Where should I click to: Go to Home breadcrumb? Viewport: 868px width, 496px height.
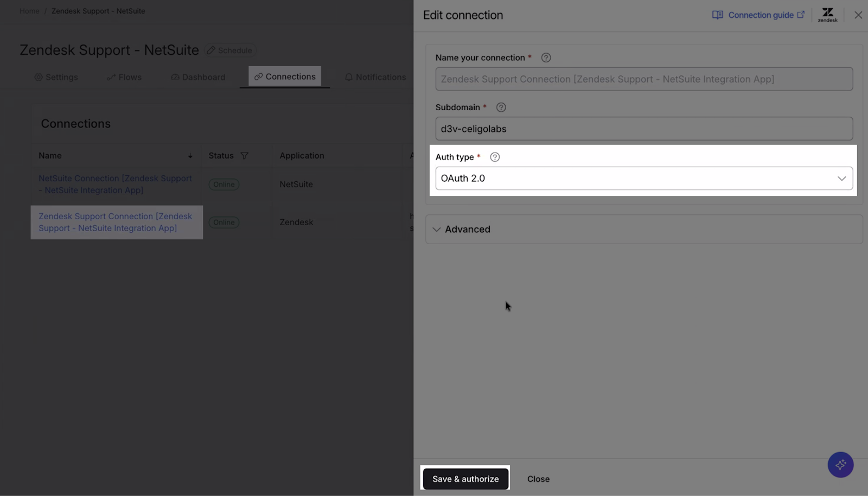pos(29,11)
